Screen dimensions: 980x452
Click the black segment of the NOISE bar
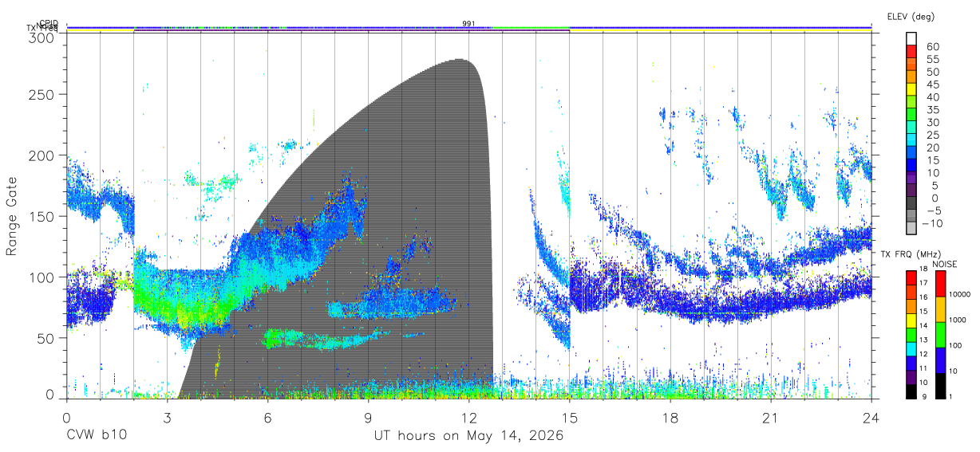pyautogui.click(x=940, y=386)
